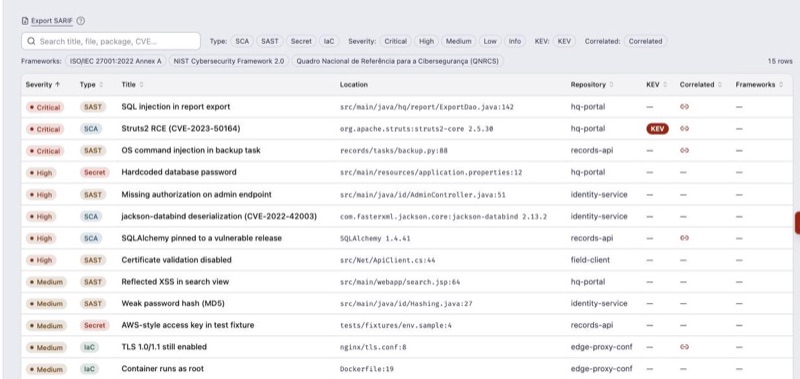Select 'OS command injection in backup task' title
The image size is (800, 379).
pos(191,150)
